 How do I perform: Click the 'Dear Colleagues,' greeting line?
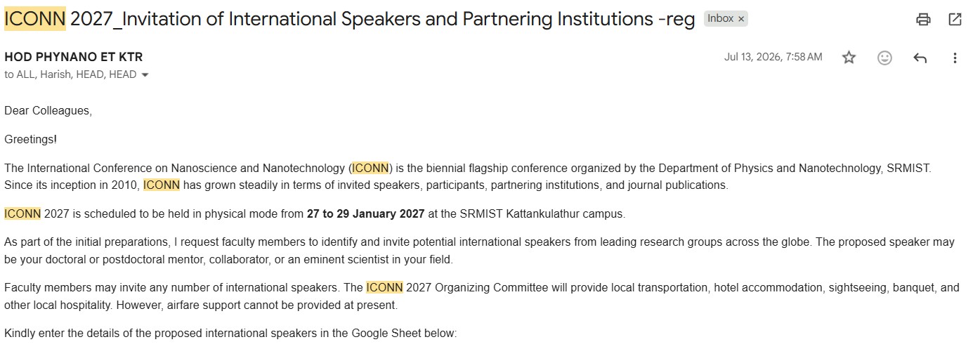(x=48, y=110)
